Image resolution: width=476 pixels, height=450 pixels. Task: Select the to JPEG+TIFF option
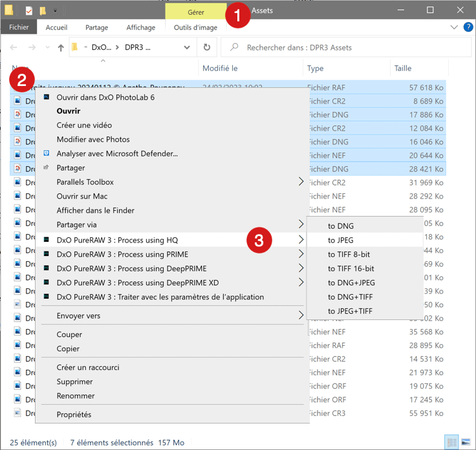(x=365, y=312)
